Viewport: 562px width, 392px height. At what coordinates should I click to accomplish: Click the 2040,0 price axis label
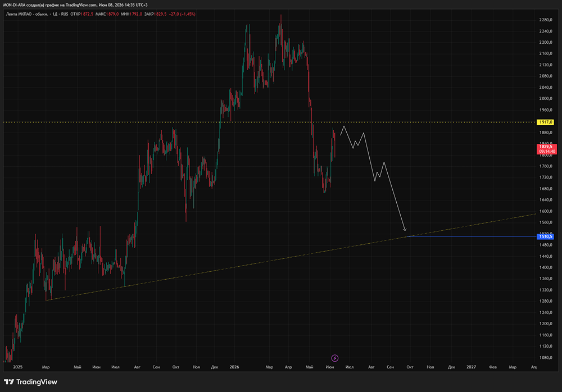click(546, 88)
